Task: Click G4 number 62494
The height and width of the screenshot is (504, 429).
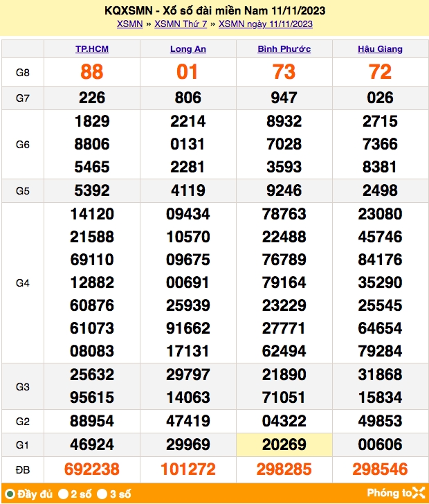Action: 284,351
